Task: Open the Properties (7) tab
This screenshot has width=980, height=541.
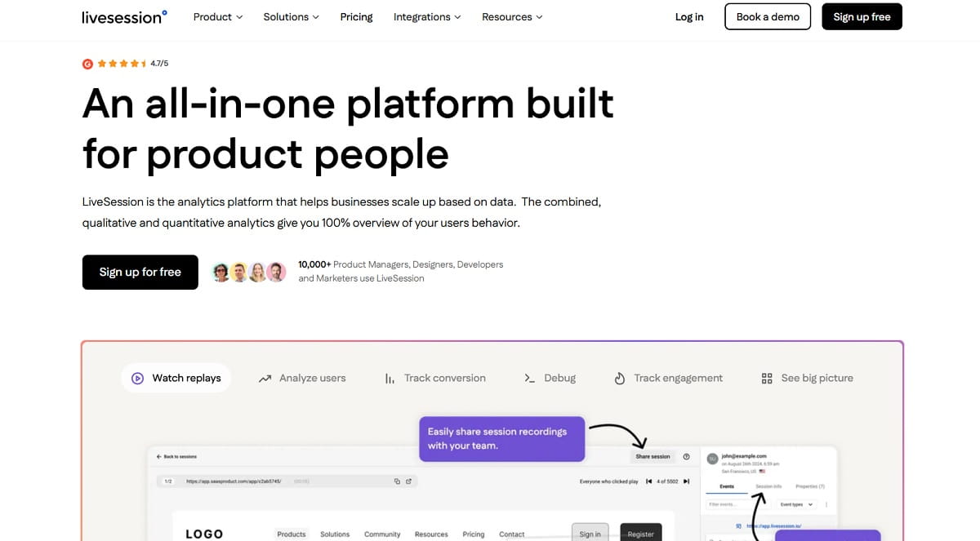Action: (810, 486)
